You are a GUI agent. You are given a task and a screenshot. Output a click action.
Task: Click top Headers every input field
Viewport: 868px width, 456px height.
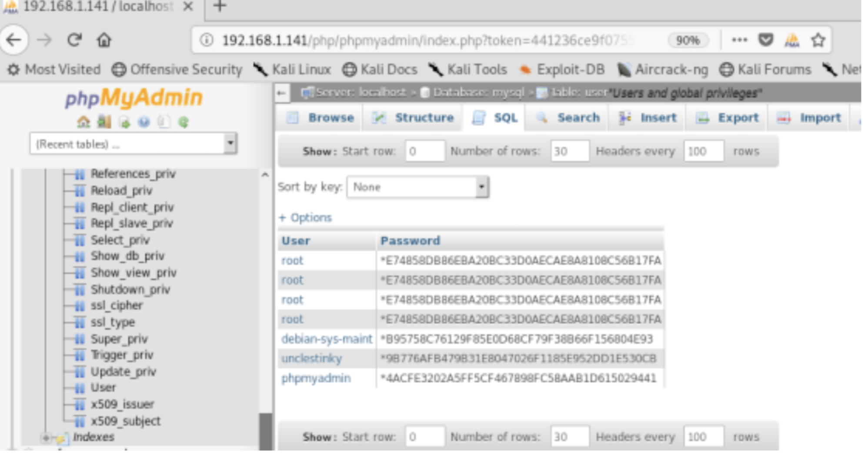pyautogui.click(x=704, y=151)
